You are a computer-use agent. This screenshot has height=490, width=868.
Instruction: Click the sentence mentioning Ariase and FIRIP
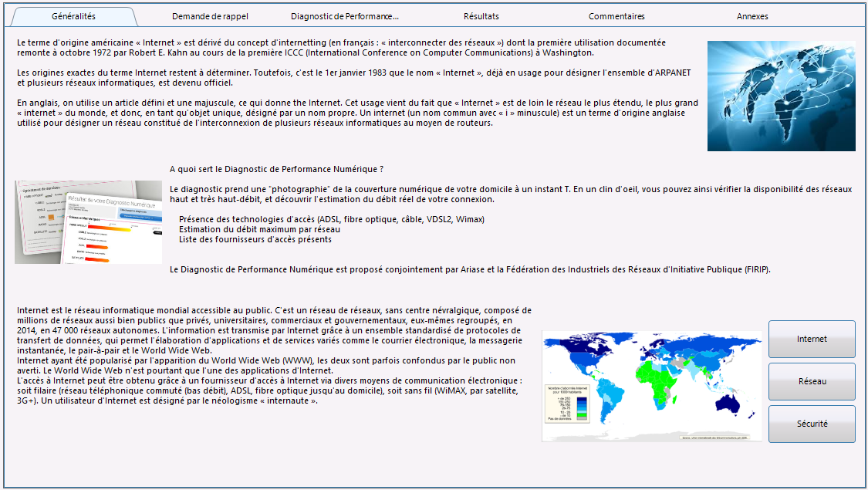(x=470, y=269)
